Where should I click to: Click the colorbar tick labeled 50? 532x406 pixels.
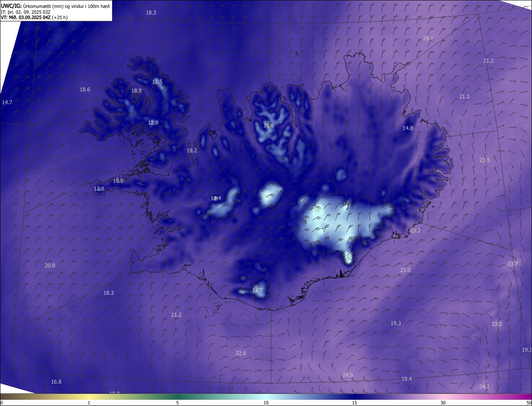click(x=529, y=403)
